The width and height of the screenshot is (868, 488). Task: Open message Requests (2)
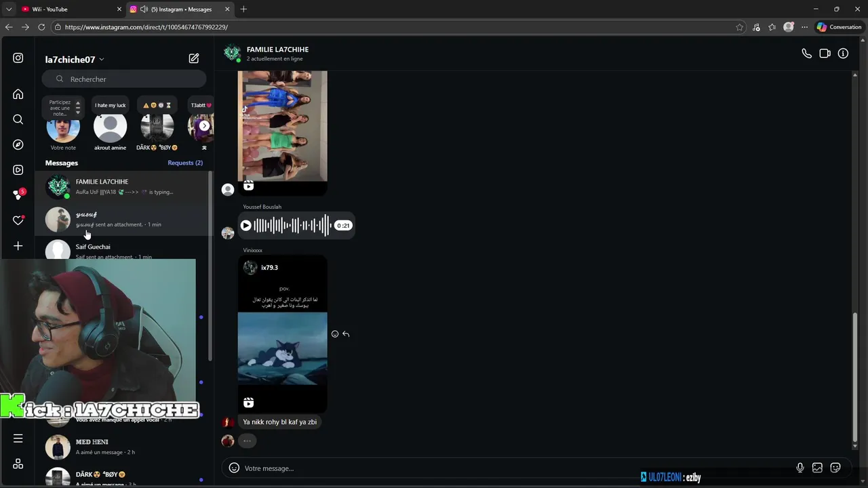[185, 163]
